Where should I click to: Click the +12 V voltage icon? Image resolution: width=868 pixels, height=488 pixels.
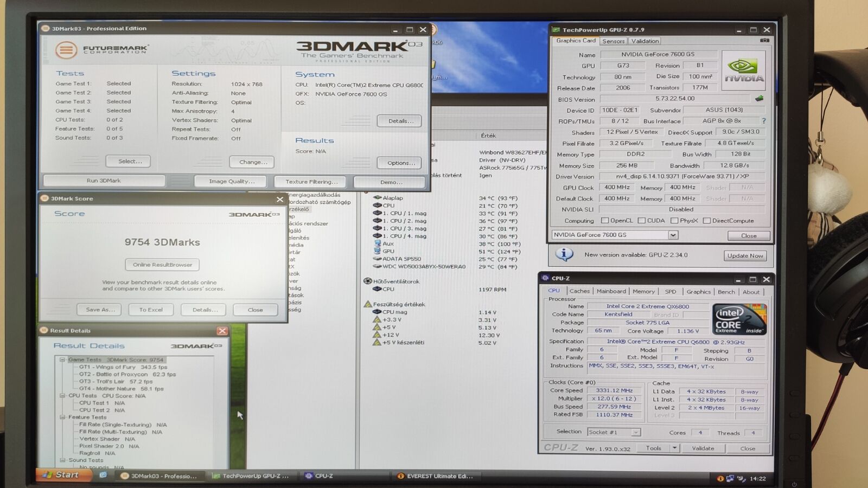click(377, 335)
